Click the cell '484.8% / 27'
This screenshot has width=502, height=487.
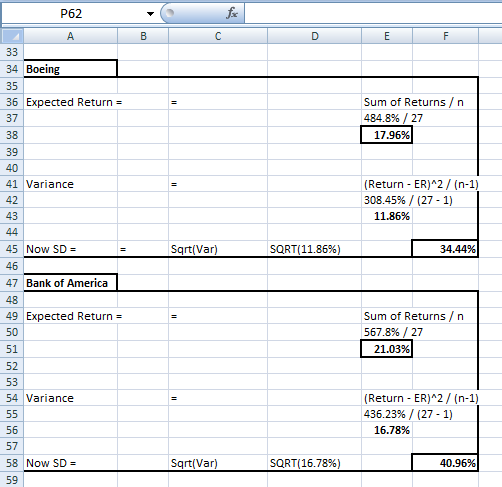point(393,118)
